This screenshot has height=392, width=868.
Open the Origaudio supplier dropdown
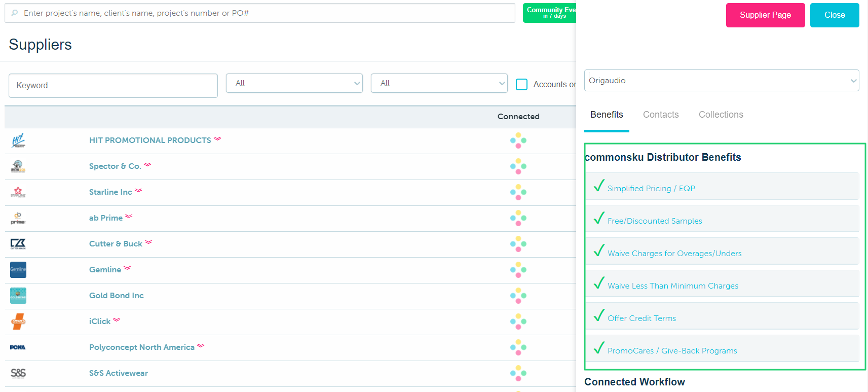[722, 81]
